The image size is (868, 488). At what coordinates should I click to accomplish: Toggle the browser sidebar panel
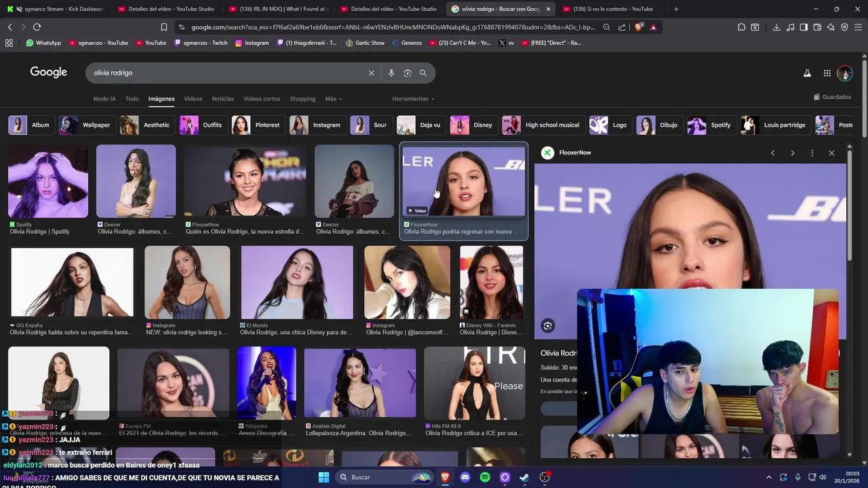click(804, 27)
